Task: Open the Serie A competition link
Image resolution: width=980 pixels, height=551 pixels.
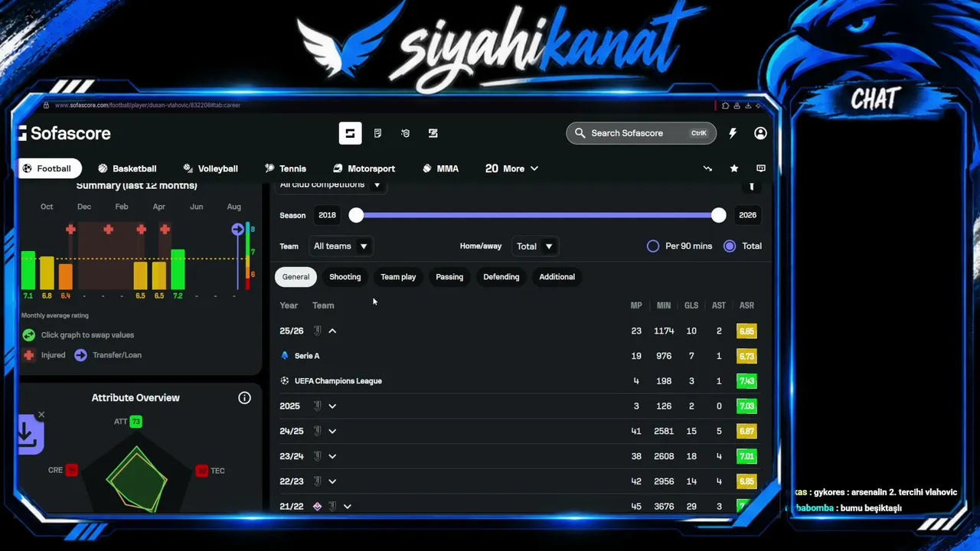Action: coord(307,356)
